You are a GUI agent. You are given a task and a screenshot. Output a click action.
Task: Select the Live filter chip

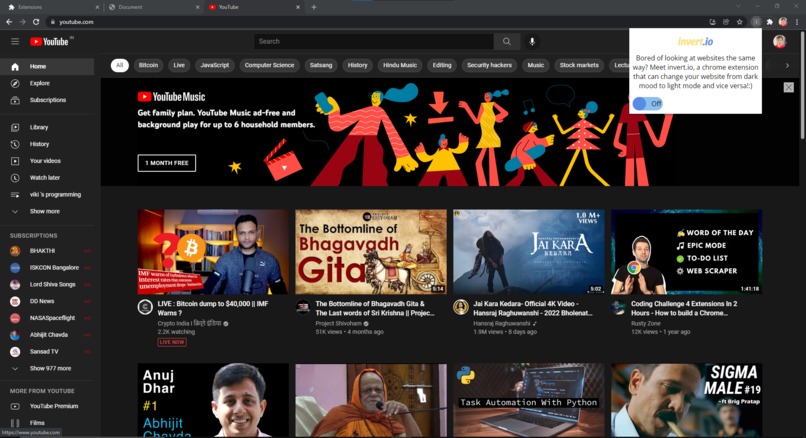point(179,65)
